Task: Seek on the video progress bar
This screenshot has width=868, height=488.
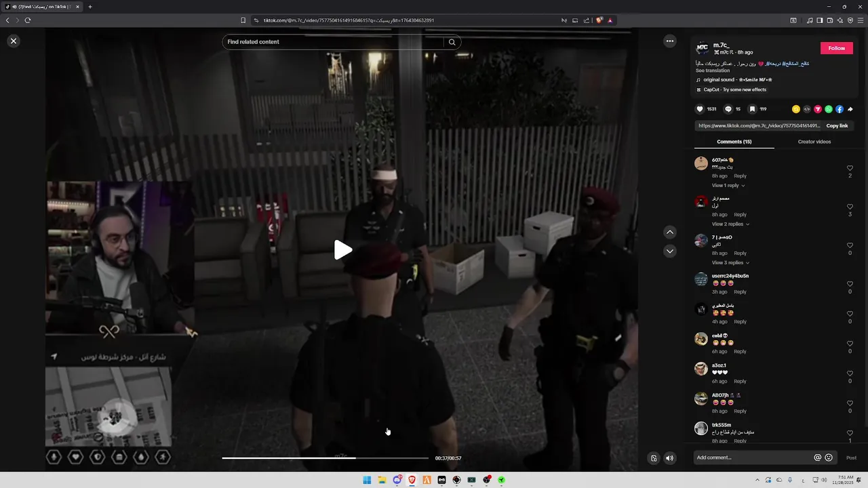Action: tap(325, 458)
